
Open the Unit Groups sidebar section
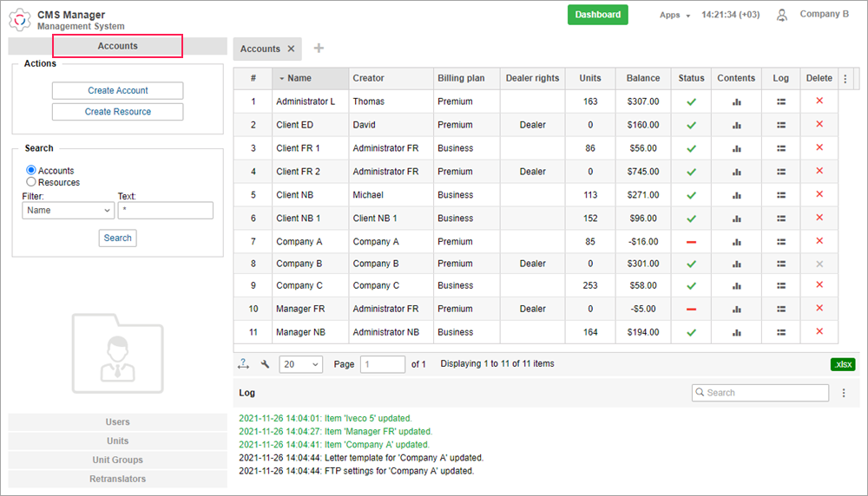pos(117,460)
